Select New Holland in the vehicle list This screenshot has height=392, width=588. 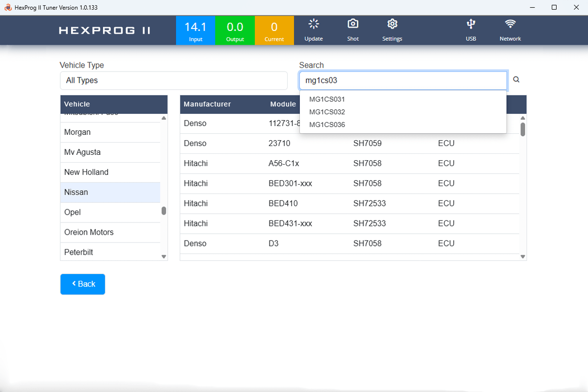pos(110,172)
